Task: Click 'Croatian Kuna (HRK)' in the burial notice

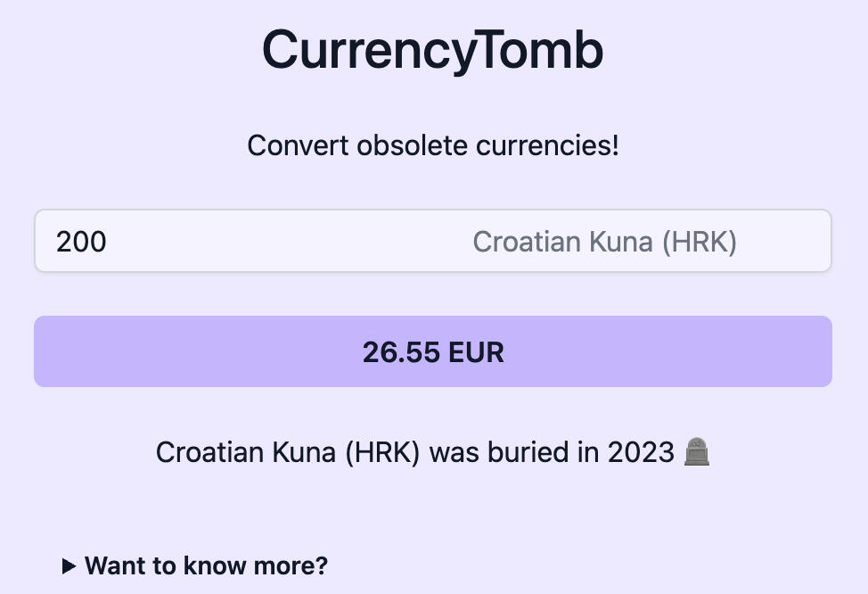Action: [288, 452]
